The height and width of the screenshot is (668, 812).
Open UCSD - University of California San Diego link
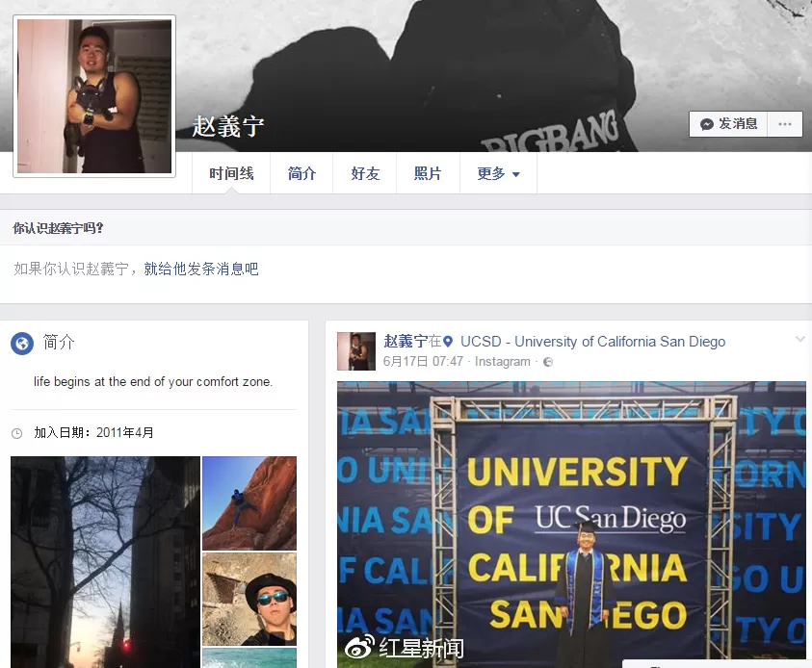pyautogui.click(x=593, y=342)
